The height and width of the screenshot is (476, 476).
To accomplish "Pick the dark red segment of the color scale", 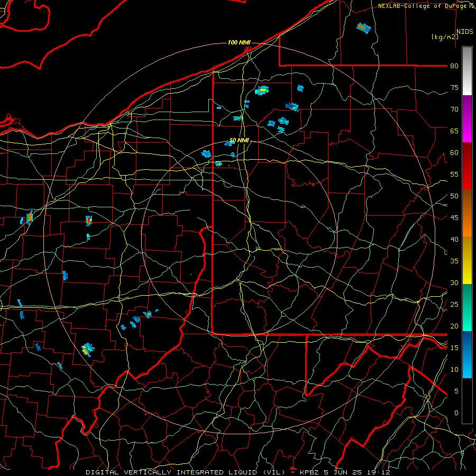I will click(x=467, y=166).
